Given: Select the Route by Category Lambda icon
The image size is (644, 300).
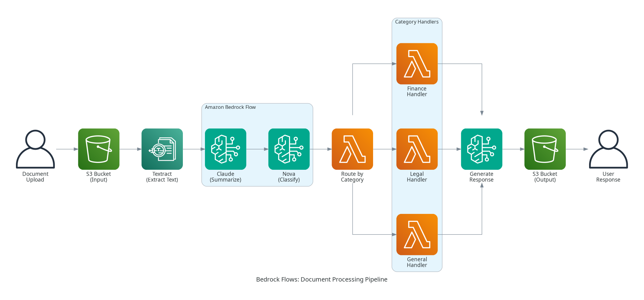Looking at the screenshot, I should tap(352, 150).
